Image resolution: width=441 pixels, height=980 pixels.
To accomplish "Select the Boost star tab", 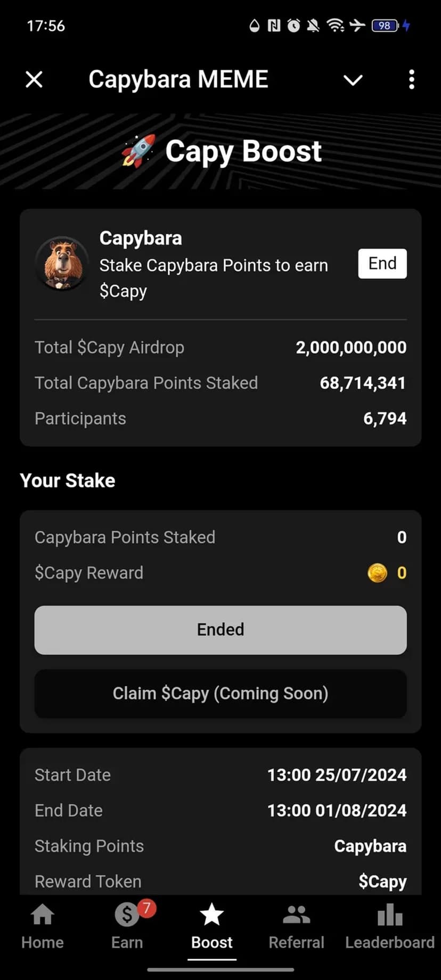I will click(212, 926).
